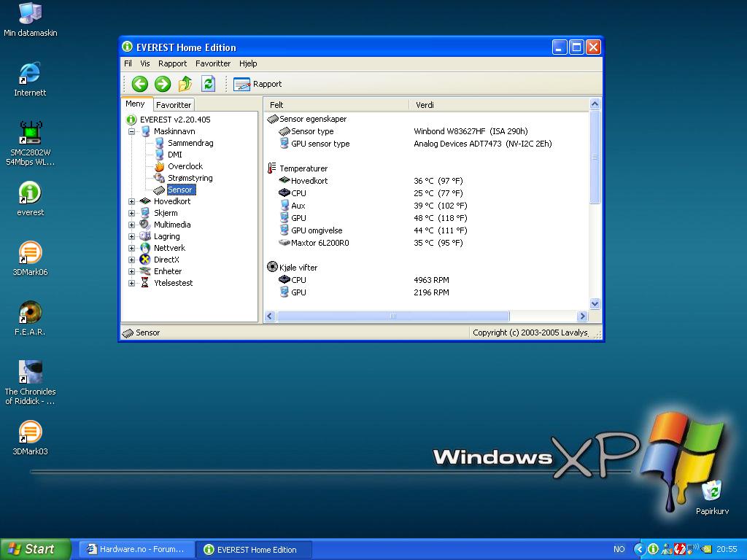The image size is (747, 560).
Task: Open the 3DMark06 desktop shortcut
Action: (30, 259)
